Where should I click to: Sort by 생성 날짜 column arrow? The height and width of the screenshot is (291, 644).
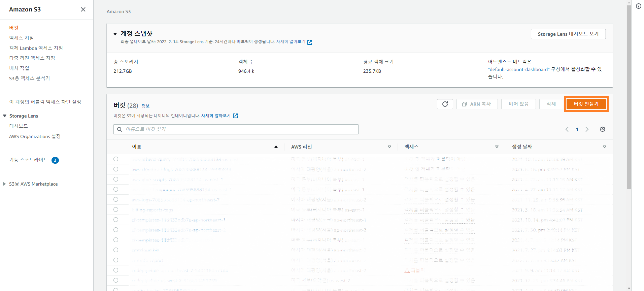pyautogui.click(x=605, y=147)
